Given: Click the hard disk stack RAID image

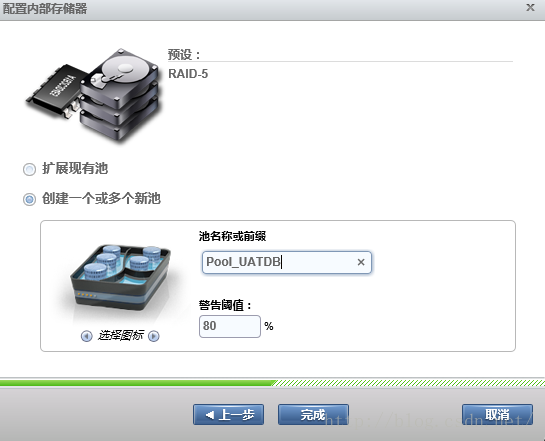Looking at the screenshot, I should pyautogui.click(x=120, y=95).
